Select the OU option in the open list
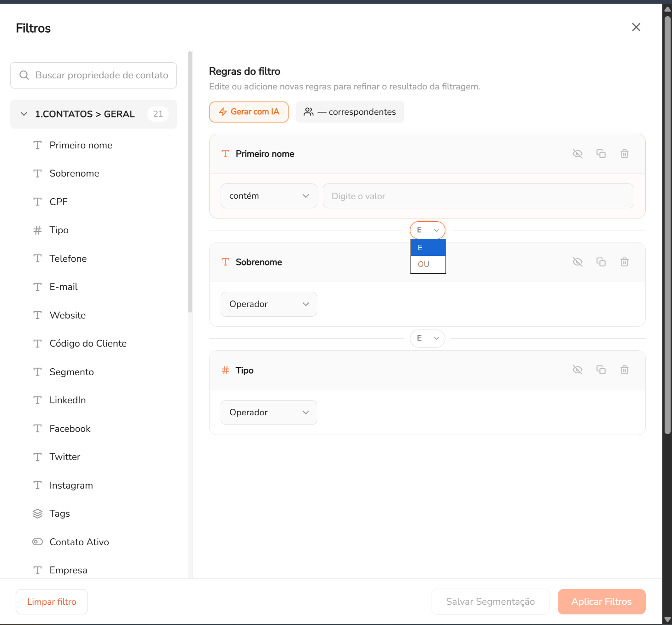The image size is (672, 625). (428, 264)
